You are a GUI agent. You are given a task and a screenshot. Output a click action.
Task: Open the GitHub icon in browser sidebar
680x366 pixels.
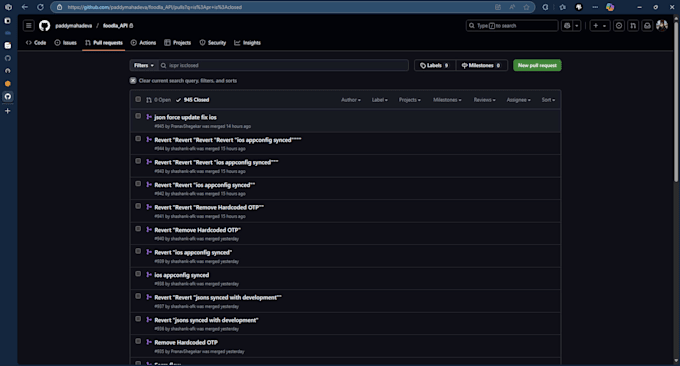tap(7, 96)
